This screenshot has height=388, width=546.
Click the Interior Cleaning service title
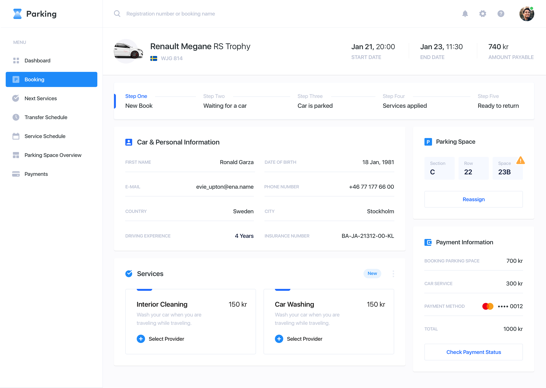162,304
